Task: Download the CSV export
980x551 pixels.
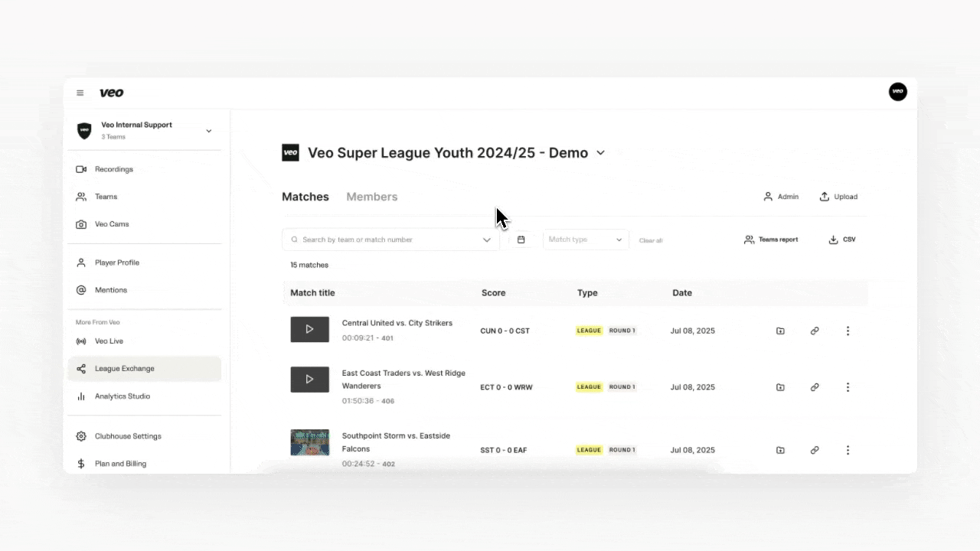Action: pos(842,240)
